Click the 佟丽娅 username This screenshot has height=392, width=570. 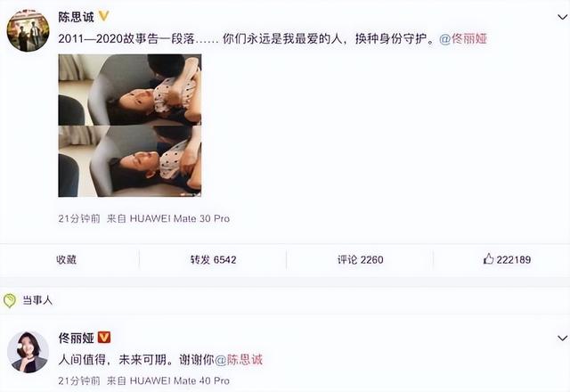(x=77, y=339)
